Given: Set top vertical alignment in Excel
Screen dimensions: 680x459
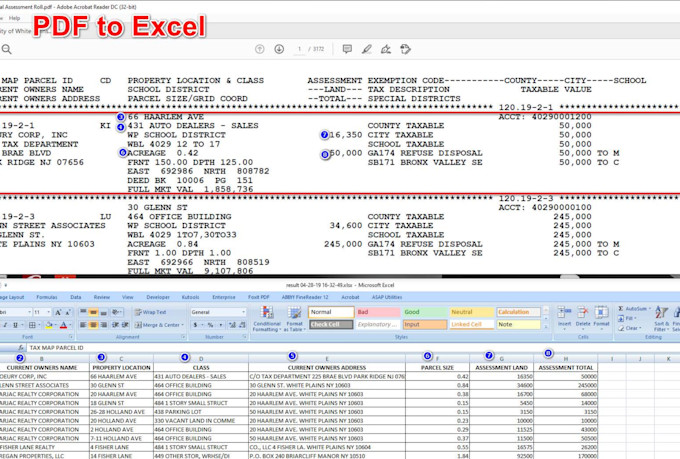Looking at the screenshot, I should pos(83,312).
